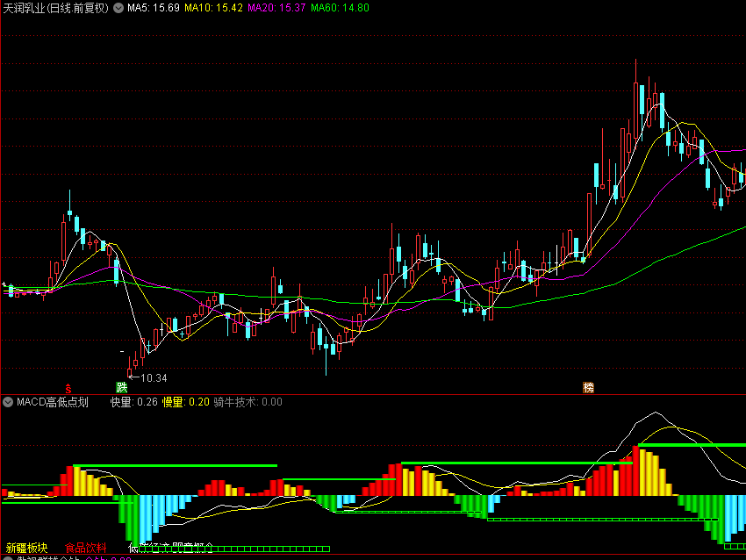This screenshot has height=560, width=746.
Task: Click the orange 榜 marker icon
Action: pyautogui.click(x=589, y=388)
